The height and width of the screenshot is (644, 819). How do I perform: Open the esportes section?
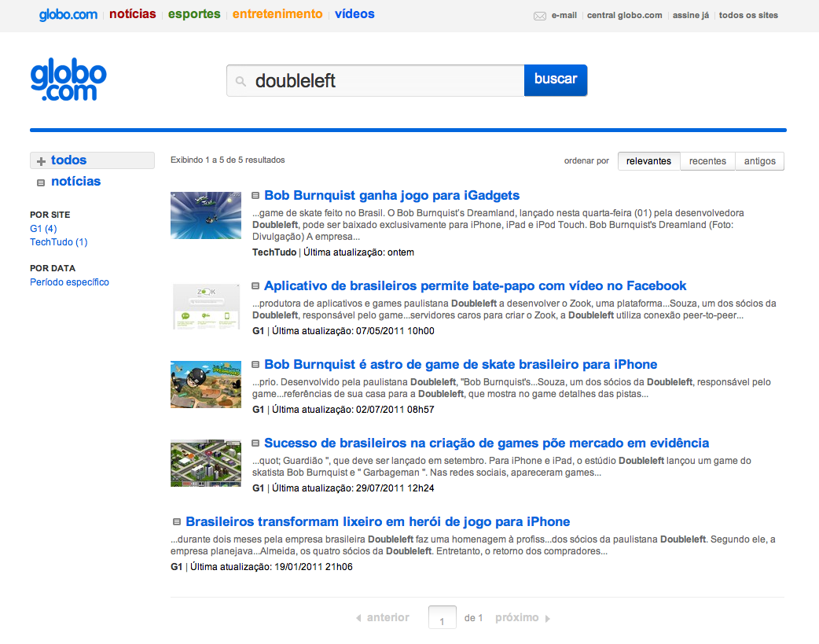coord(194,14)
